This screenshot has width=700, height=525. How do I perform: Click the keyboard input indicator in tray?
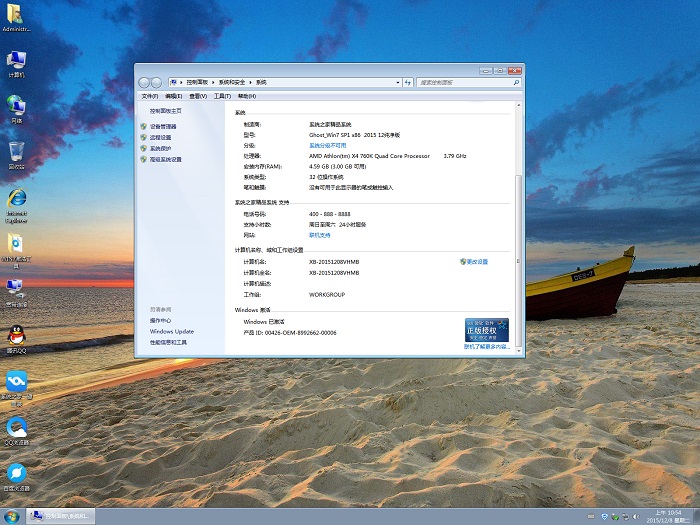(x=591, y=517)
